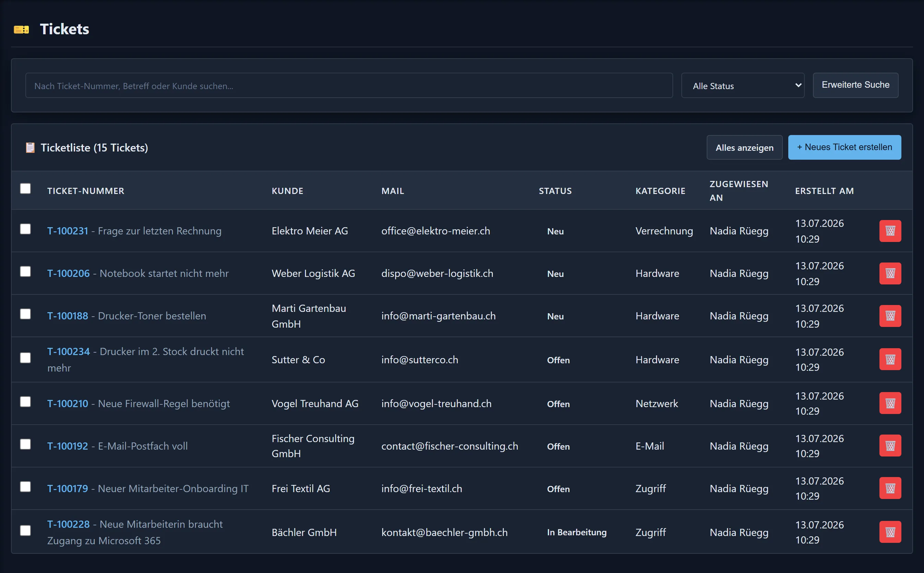Select customer Weber Logistik AG

(x=313, y=273)
